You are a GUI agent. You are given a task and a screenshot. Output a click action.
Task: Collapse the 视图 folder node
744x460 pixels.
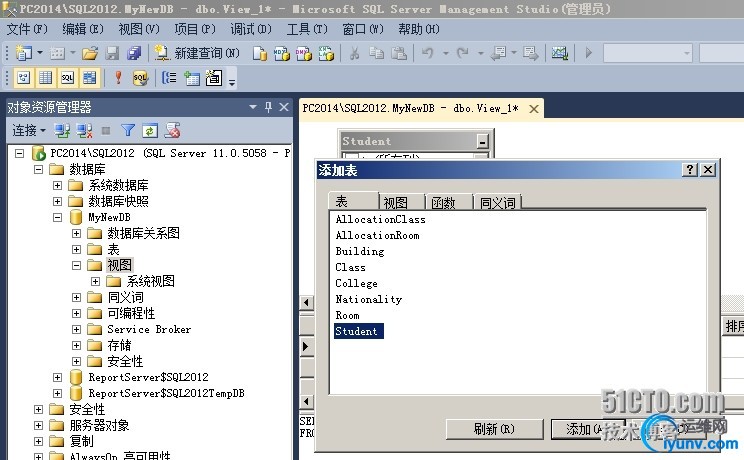click(76, 265)
